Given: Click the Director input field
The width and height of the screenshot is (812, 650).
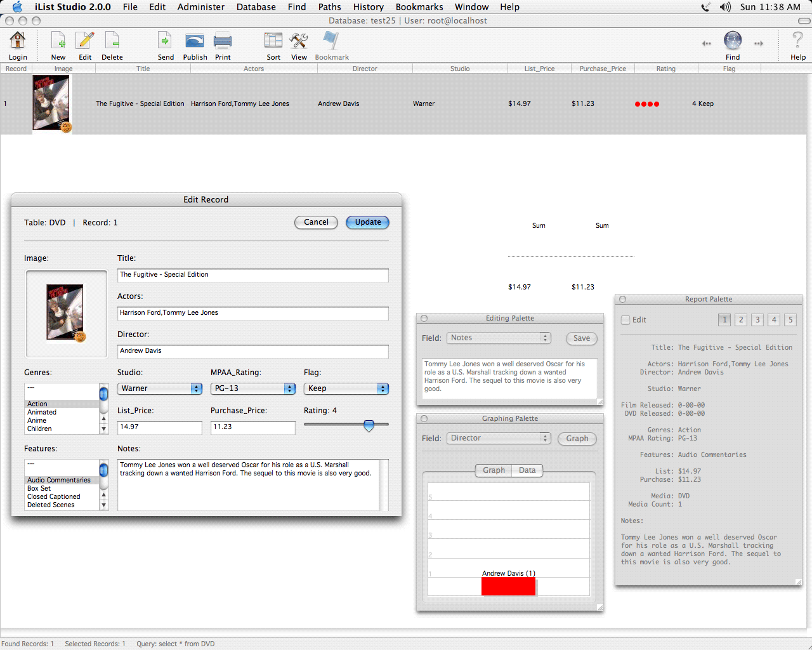Looking at the screenshot, I should pos(253,351).
